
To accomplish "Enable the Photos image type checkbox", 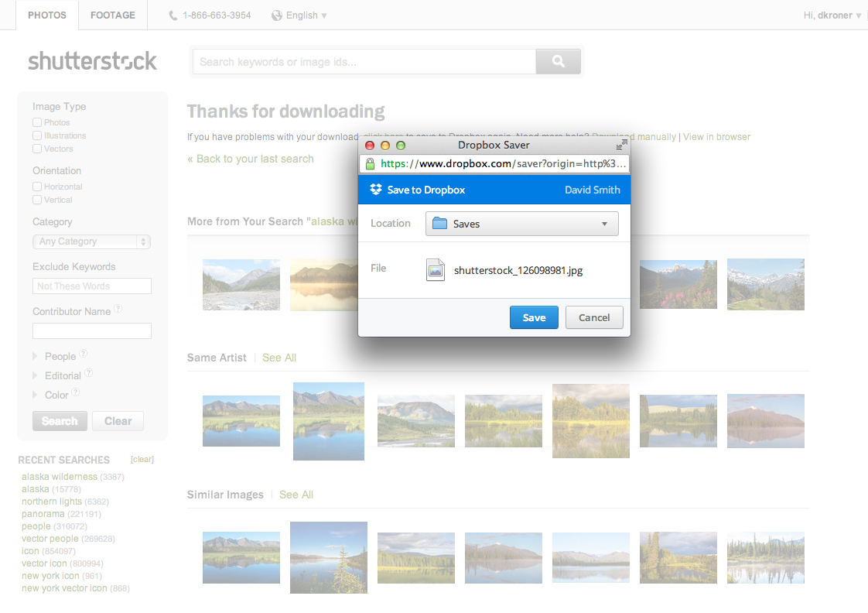I will click(x=36, y=122).
